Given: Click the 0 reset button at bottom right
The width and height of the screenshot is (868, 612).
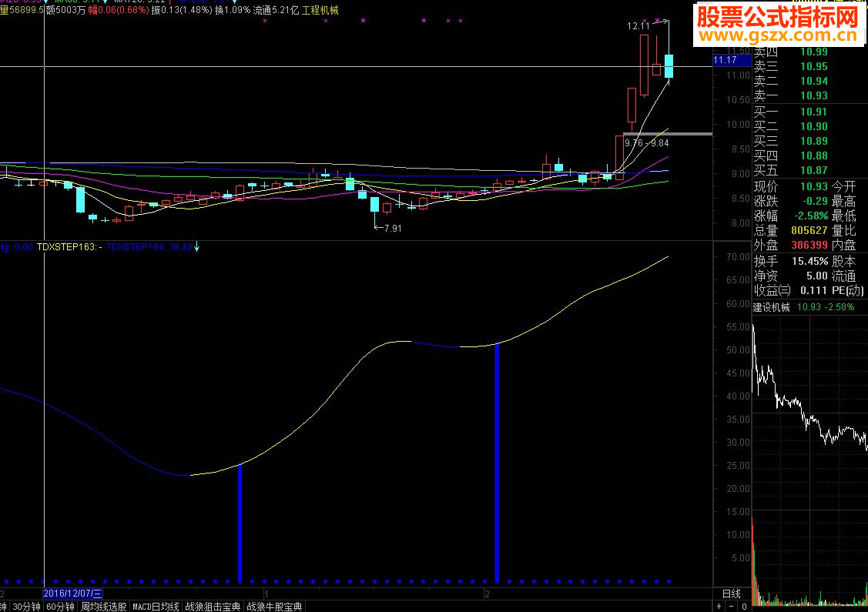Looking at the screenshot, I should click(744, 607).
